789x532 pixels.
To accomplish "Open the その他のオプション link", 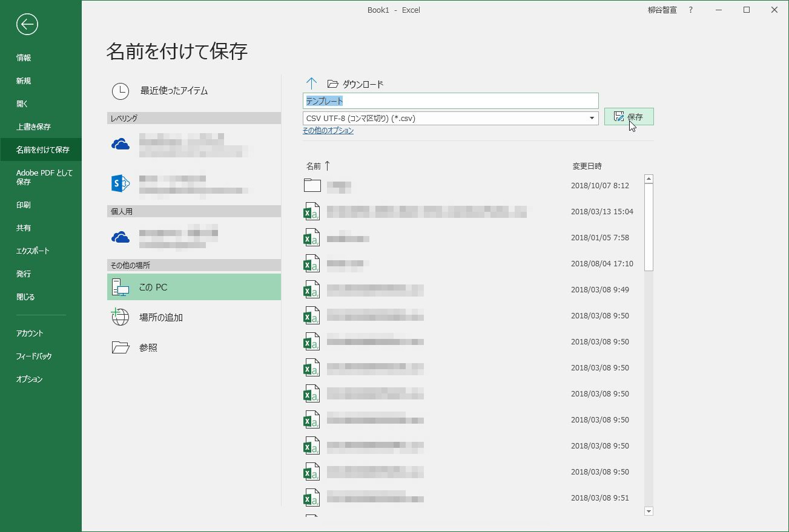I will (328, 131).
